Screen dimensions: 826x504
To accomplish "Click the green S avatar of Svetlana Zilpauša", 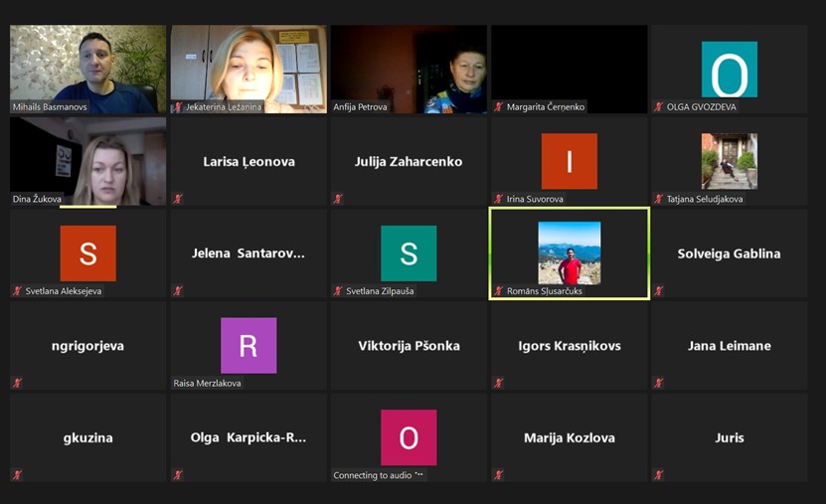I will (x=409, y=253).
